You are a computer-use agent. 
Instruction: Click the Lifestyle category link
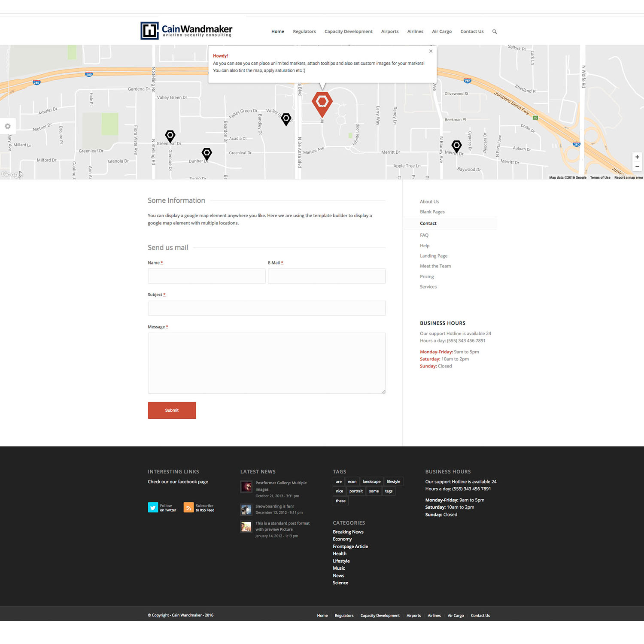pos(341,561)
